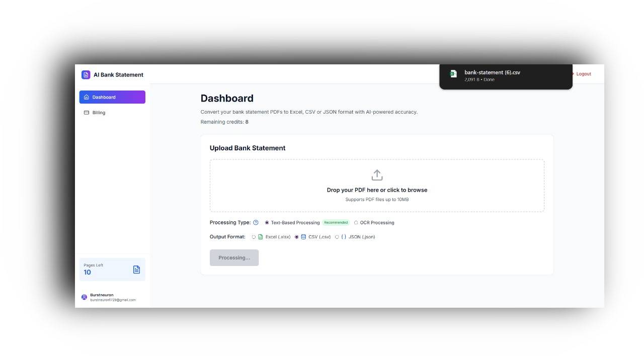Screen dimensions: 644x356
Task: Select Text-Based Processing radio button
Action: click(x=267, y=223)
